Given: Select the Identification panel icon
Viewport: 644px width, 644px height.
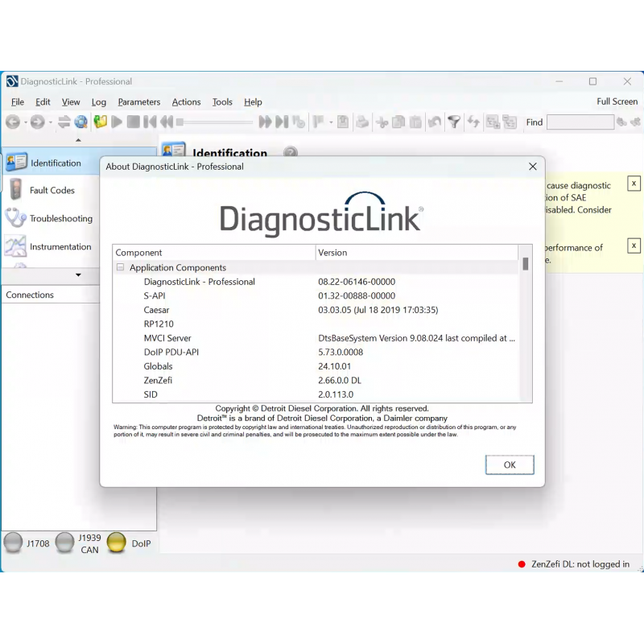Looking at the screenshot, I should [17, 162].
